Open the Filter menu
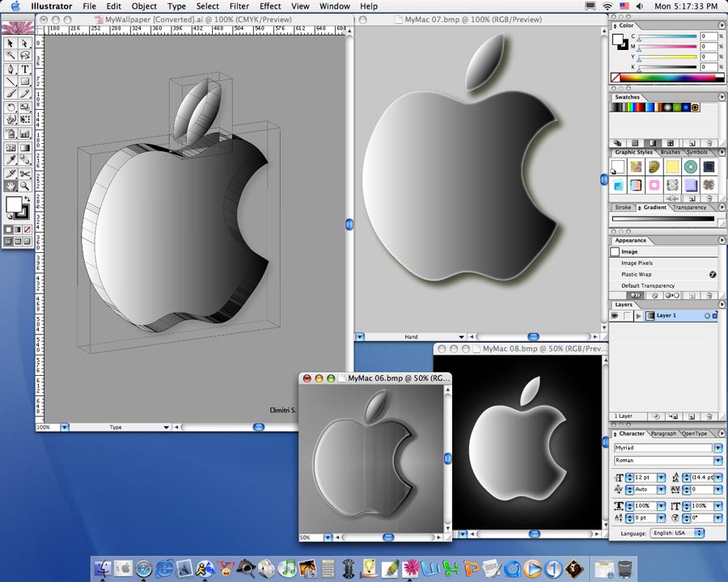 tap(239, 6)
